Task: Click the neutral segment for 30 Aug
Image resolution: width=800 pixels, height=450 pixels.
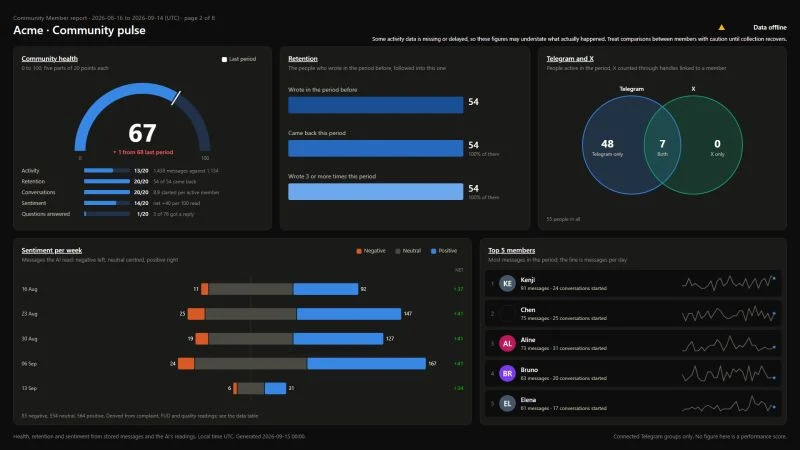Action: [x=251, y=339]
